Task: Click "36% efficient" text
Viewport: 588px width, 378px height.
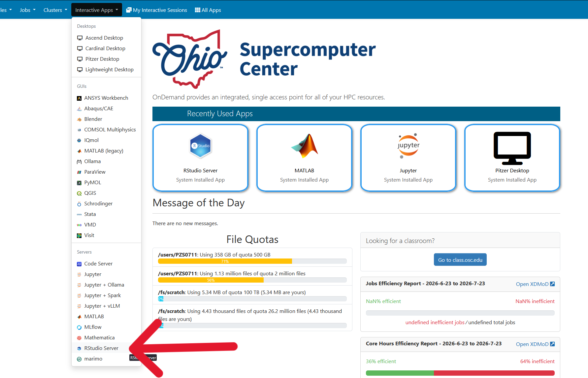Action: (x=381, y=361)
